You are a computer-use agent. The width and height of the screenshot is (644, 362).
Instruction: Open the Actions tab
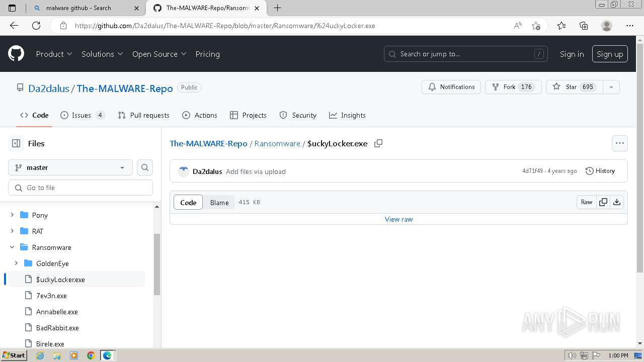coord(200,115)
